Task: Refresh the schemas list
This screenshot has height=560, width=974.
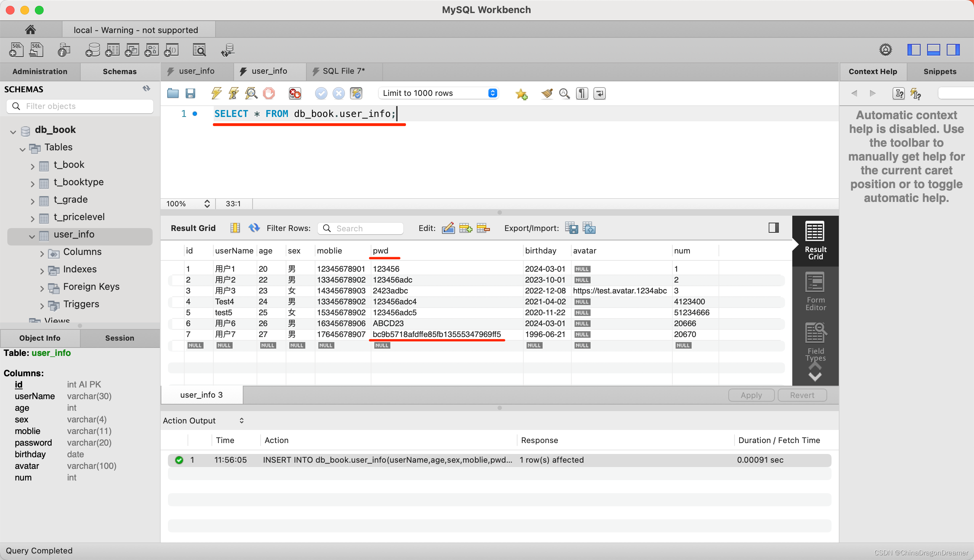Action: [146, 89]
